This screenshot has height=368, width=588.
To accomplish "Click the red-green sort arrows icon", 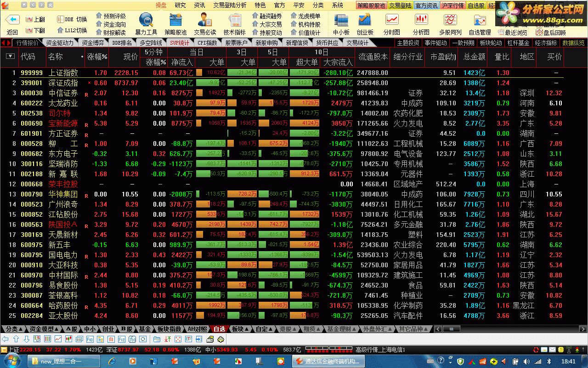I will point(168,339).
